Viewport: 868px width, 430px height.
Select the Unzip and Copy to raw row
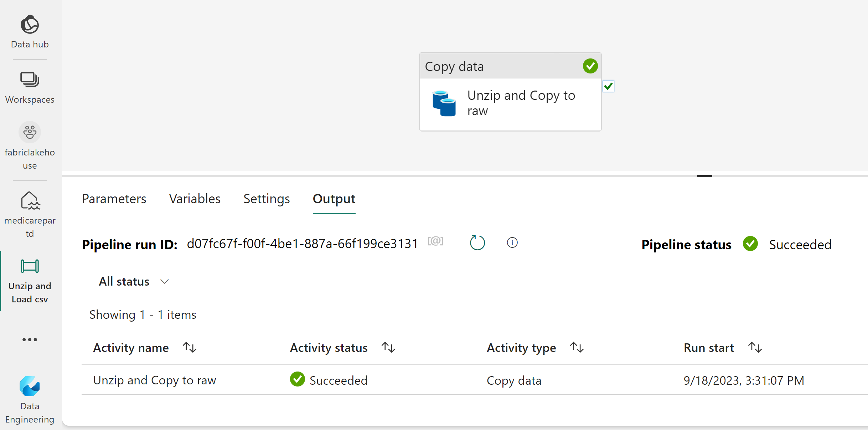tap(155, 380)
